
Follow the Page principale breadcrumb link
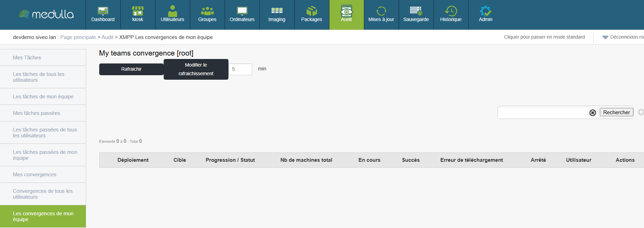tap(78, 37)
